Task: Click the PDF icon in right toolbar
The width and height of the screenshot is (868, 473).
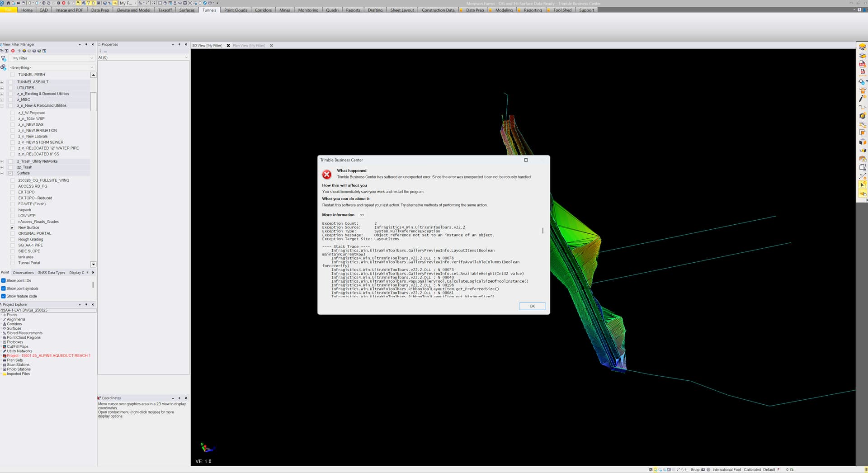Action: pos(862,64)
